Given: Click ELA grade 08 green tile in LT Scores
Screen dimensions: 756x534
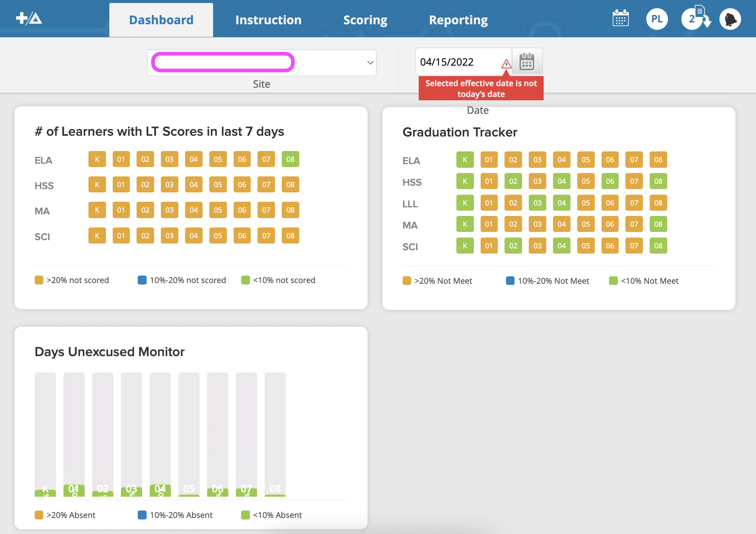Looking at the screenshot, I should (290, 159).
